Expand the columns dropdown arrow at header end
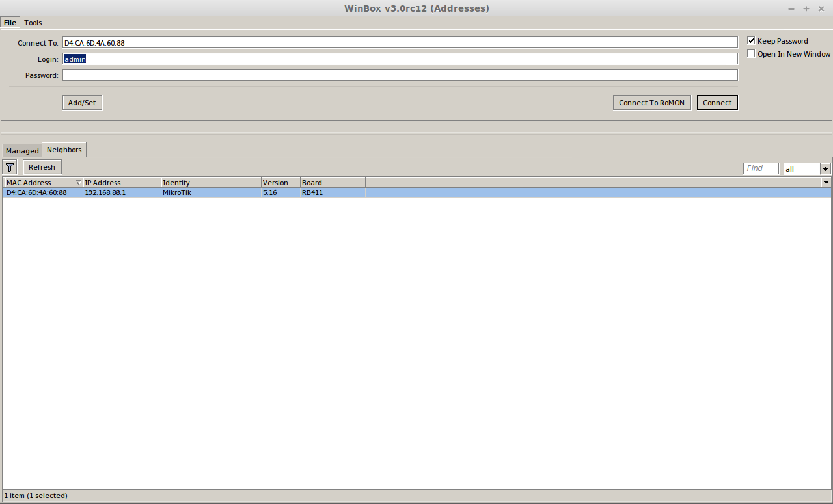The height and width of the screenshot is (504, 833). pyautogui.click(x=826, y=183)
